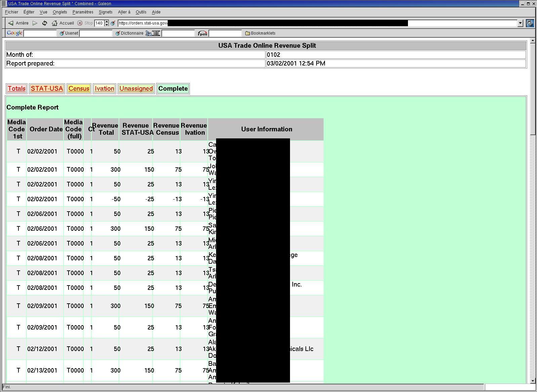Click the Galeon spinner logo icon
The width and height of the screenshot is (537, 392).
(530, 23)
